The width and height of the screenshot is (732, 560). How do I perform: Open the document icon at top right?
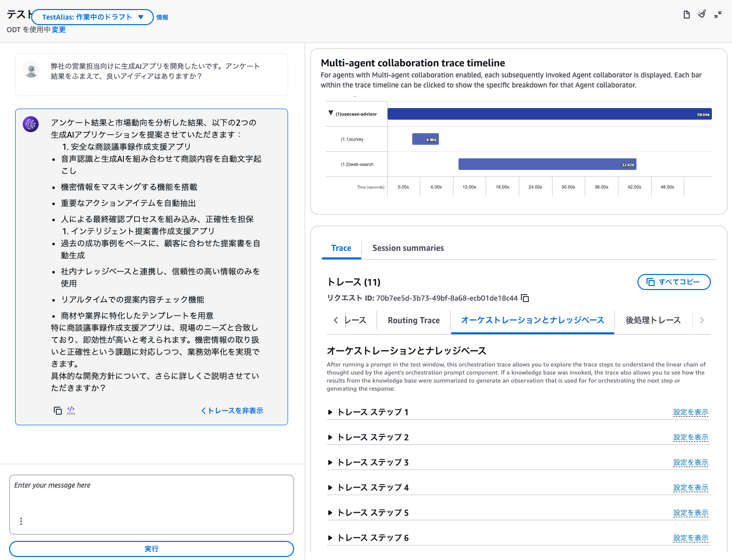(x=687, y=15)
